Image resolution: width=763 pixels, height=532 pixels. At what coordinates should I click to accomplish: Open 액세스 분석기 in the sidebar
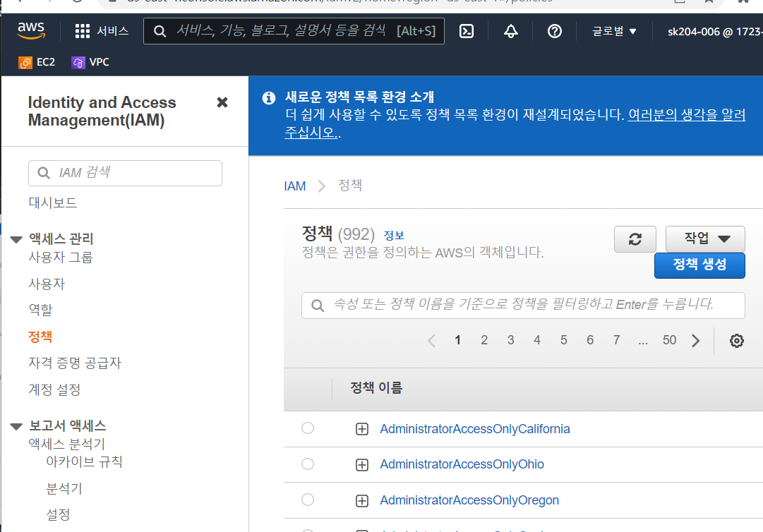tap(66, 444)
